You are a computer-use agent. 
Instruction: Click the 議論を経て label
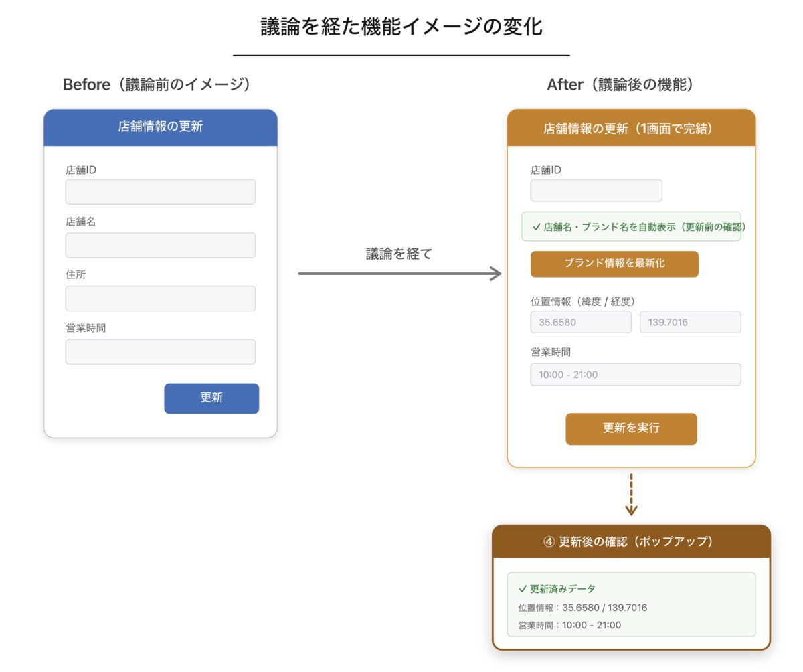point(399,254)
